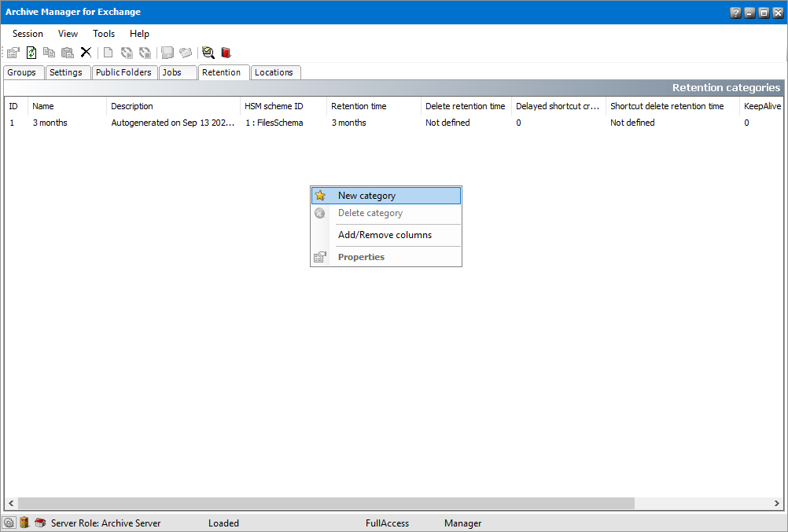Click the horizontal scrollbar thumb

[326, 503]
